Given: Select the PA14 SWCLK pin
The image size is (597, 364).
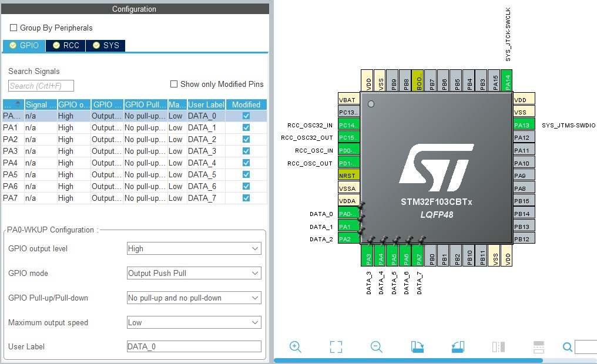Looking at the screenshot, I should pyautogui.click(x=507, y=80).
